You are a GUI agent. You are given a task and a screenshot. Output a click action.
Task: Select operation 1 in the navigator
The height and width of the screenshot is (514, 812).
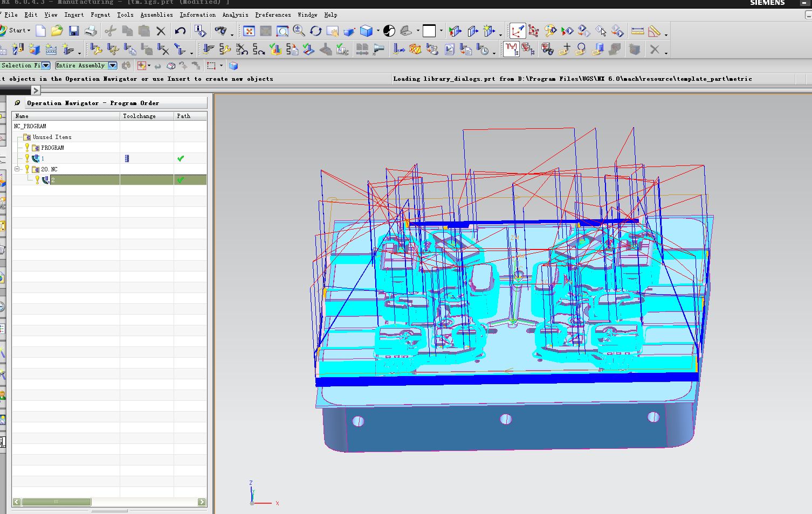(x=43, y=158)
